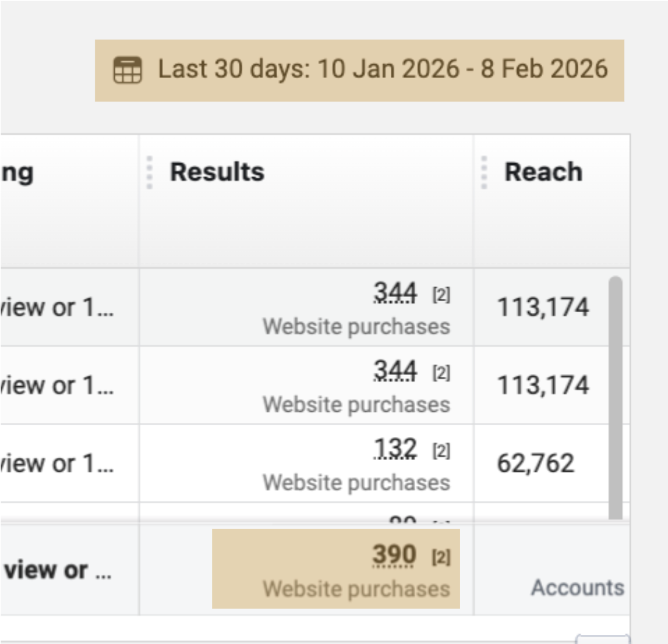Click the [2] footnote in the first row
668x644 pixels.
pos(441,296)
